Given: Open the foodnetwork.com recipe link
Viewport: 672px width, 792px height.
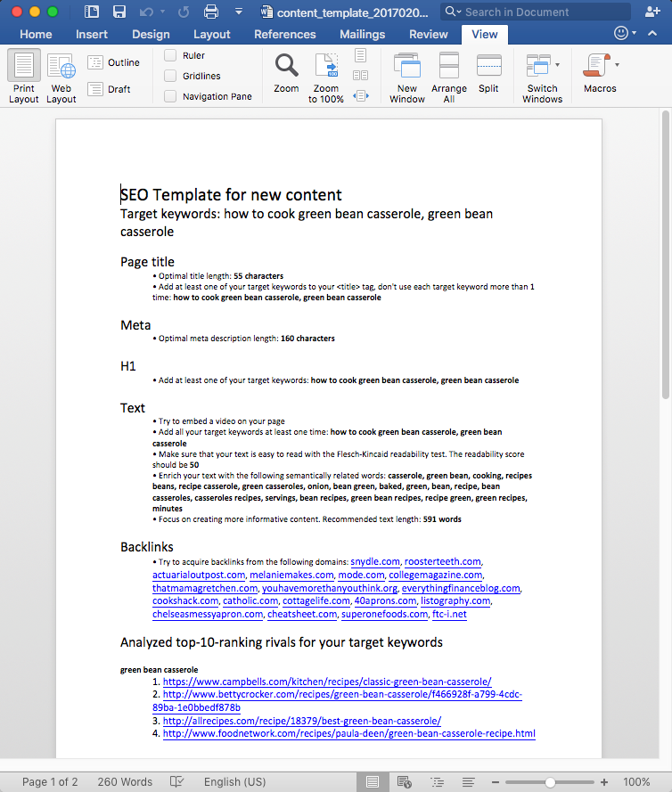Looking at the screenshot, I should tap(349, 733).
